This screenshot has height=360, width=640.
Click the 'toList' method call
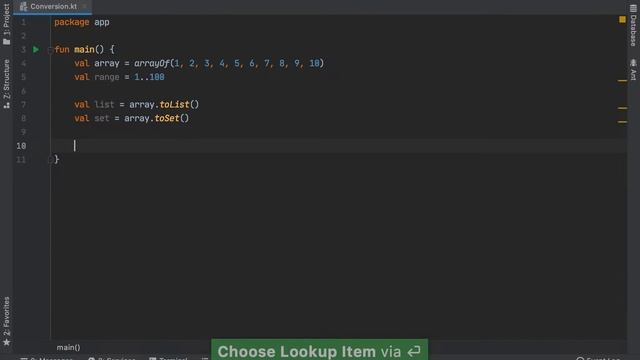[174, 104]
